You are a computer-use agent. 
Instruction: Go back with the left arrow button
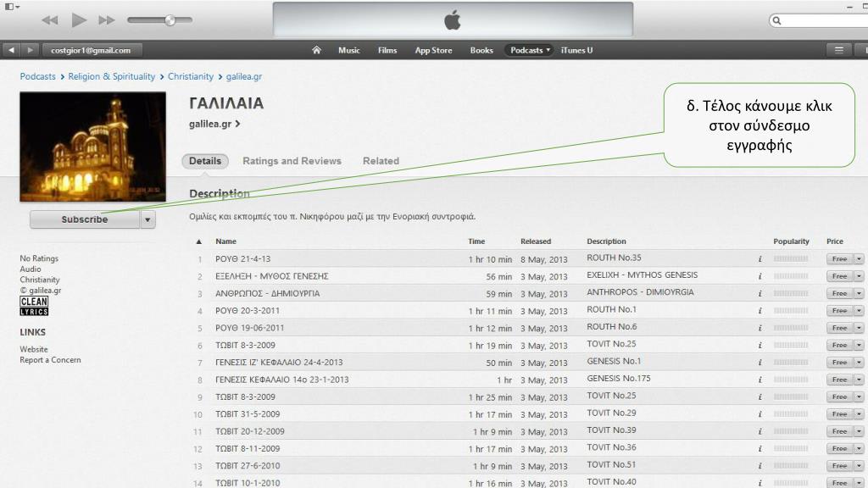(11, 50)
